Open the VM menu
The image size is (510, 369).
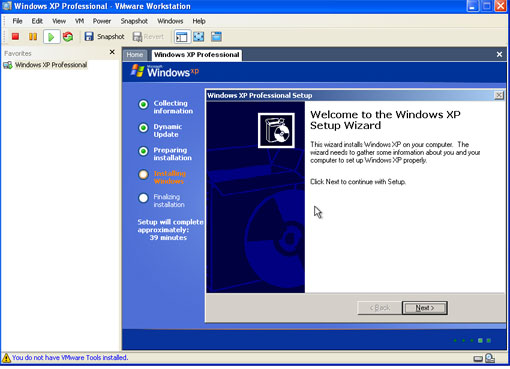coord(79,21)
